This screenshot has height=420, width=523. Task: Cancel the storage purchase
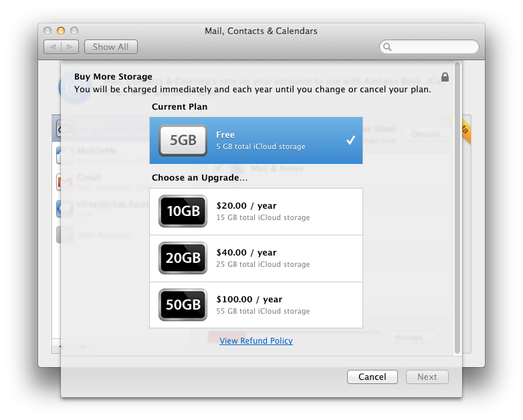click(x=373, y=377)
